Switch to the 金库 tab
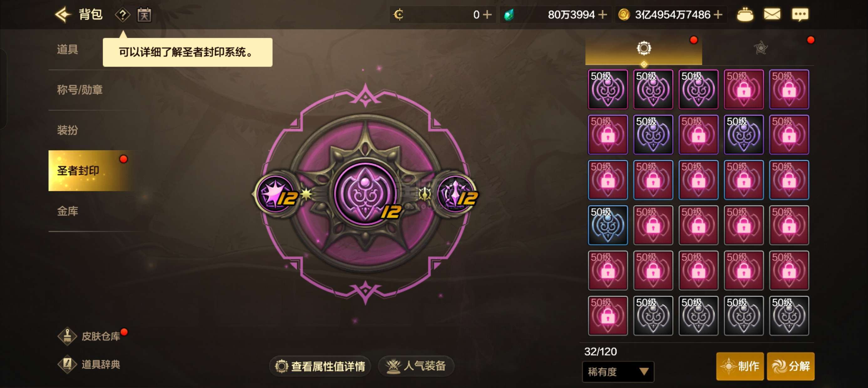This screenshot has height=388, width=868. tap(67, 211)
